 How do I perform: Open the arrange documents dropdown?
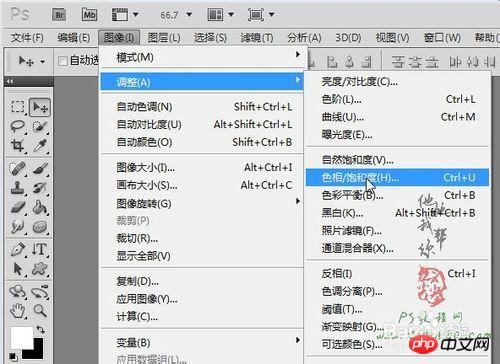(231, 15)
